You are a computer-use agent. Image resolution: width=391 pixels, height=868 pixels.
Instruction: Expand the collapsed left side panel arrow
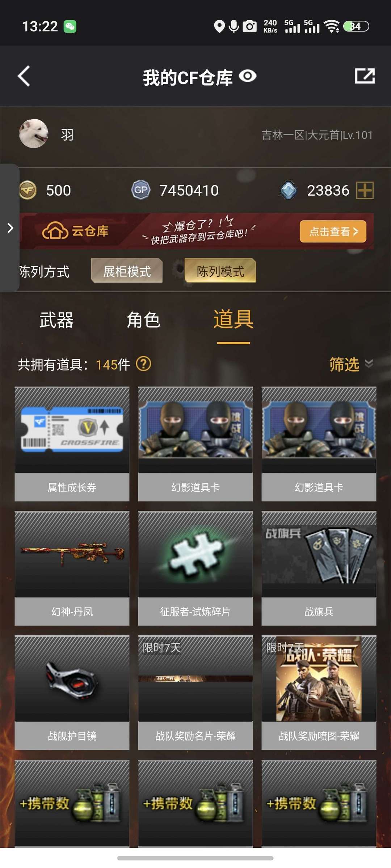10,228
